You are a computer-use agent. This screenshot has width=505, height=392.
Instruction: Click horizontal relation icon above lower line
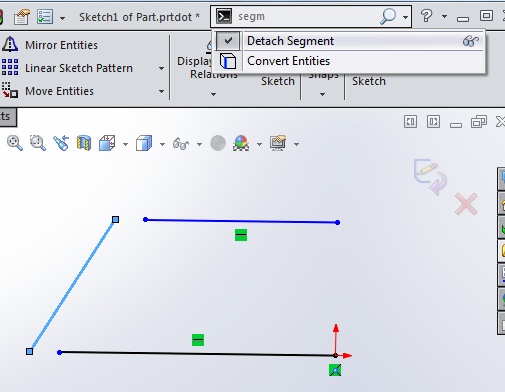point(198,340)
